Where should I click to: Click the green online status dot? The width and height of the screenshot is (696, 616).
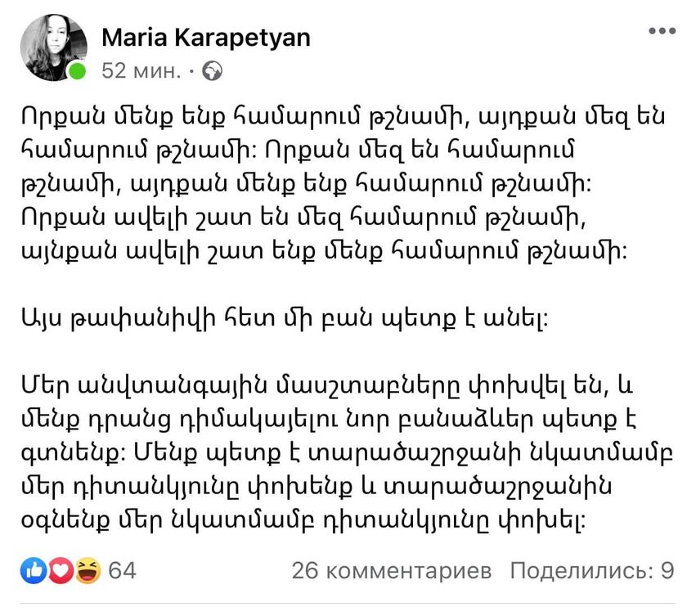(x=77, y=71)
